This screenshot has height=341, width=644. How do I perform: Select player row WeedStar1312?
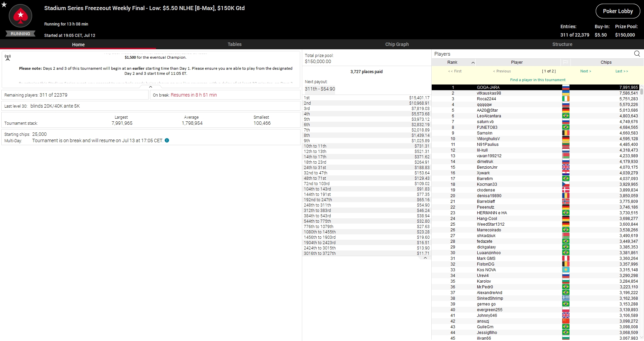point(535,224)
